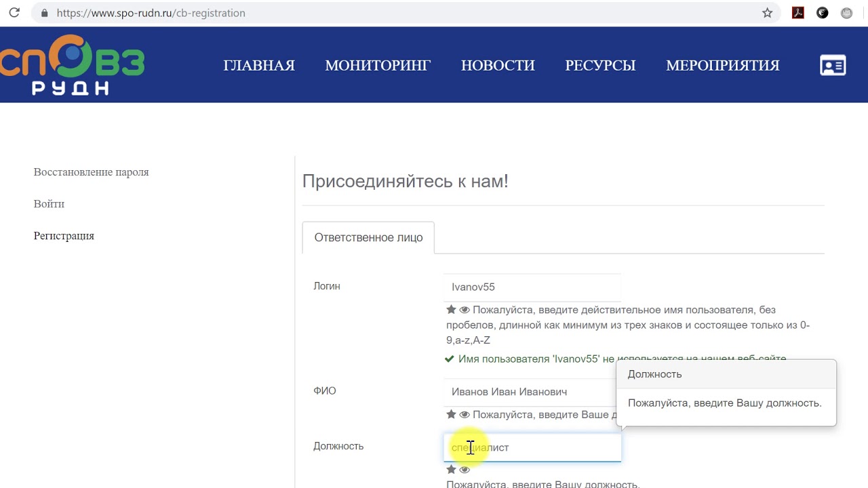Open the dark round browser extension icon
The height and width of the screenshot is (488, 868).
823,13
